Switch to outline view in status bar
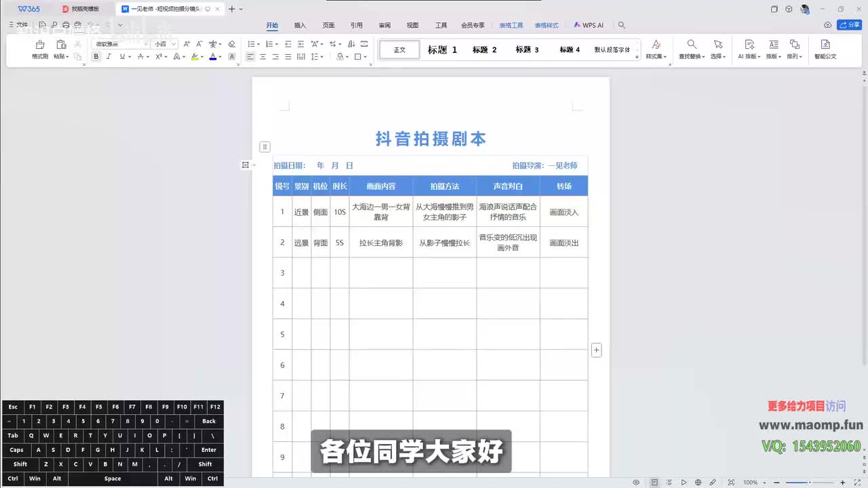This screenshot has height=488, width=868. (669, 483)
